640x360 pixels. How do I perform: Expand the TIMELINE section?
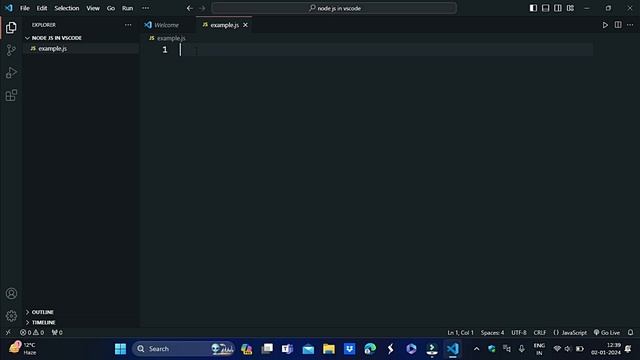43,322
